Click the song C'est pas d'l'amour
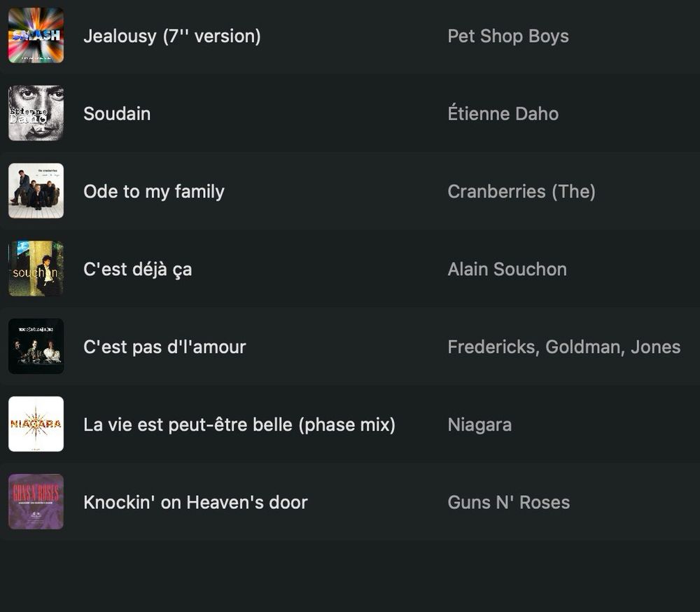Image resolution: width=700 pixels, height=612 pixels. pos(164,347)
